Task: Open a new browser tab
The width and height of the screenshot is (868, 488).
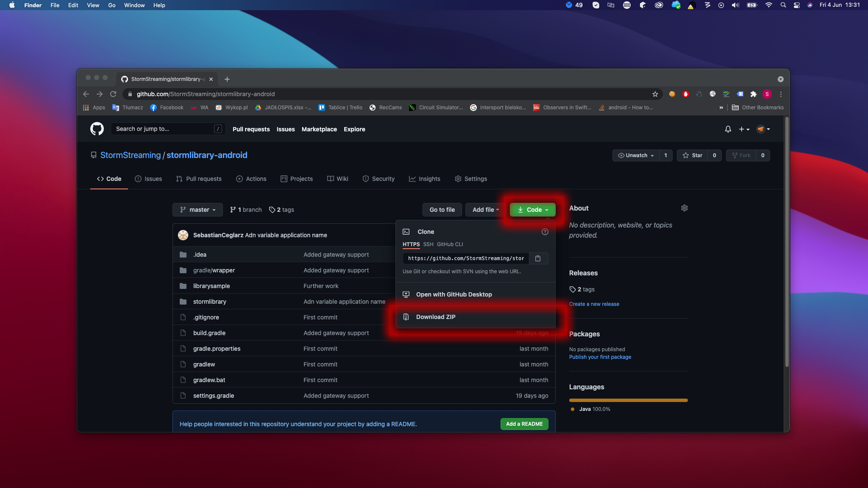Action: [227, 79]
